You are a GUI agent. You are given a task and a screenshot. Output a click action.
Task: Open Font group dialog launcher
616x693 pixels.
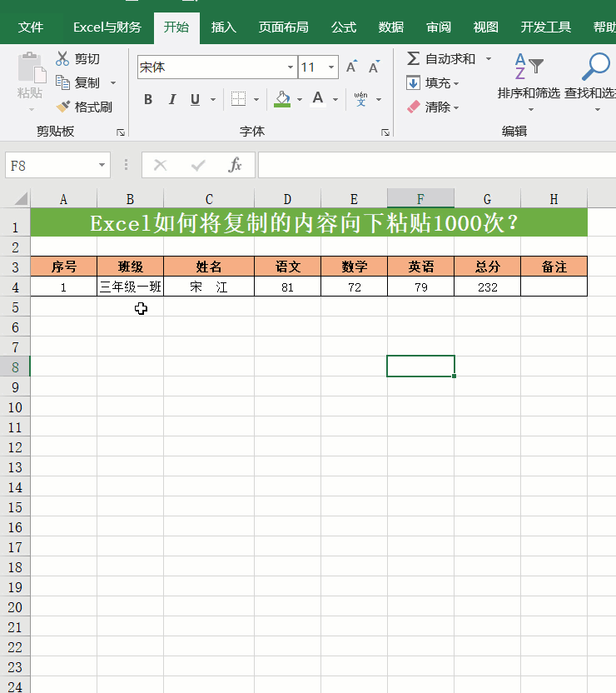point(385,132)
